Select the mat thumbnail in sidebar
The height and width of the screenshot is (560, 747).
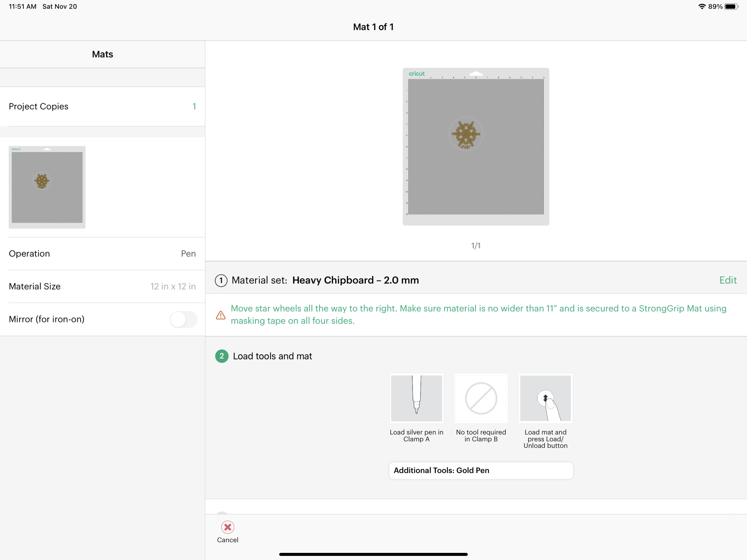point(47,187)
